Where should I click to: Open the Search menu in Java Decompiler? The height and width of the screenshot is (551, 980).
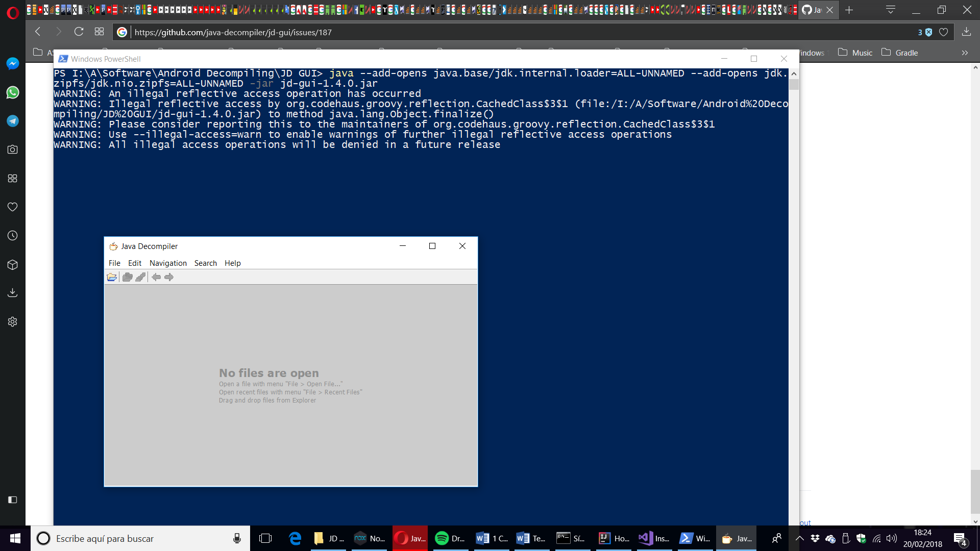point(205,263)
